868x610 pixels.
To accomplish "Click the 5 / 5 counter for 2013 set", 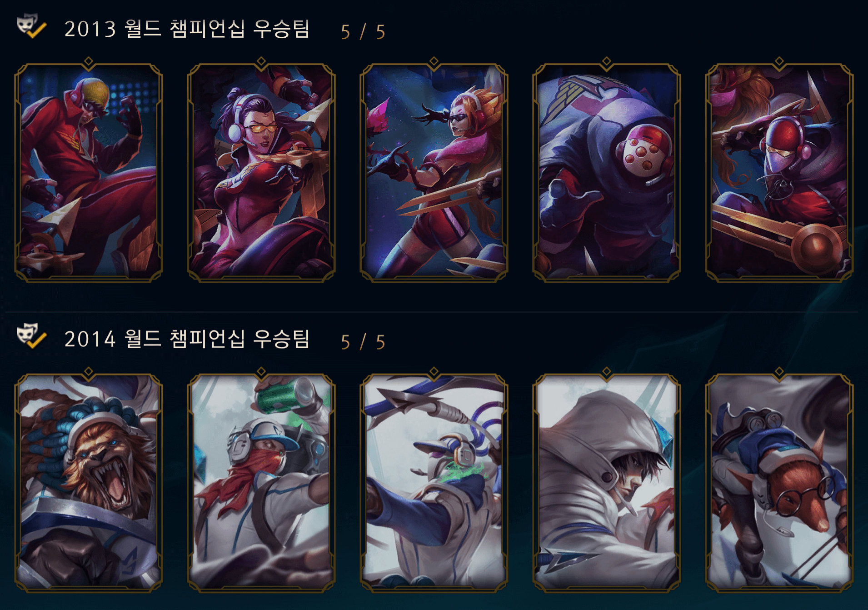I will [363, 32].
